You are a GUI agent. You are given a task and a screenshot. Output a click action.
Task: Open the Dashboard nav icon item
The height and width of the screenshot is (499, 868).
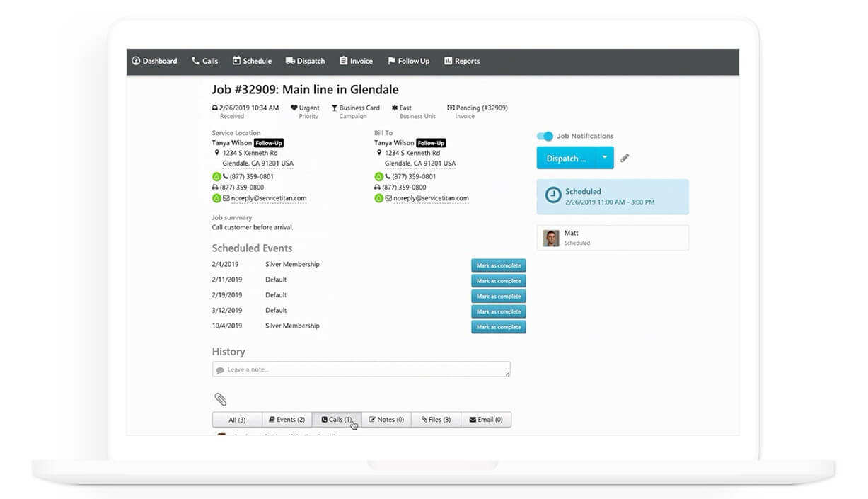tap(136, 61)
